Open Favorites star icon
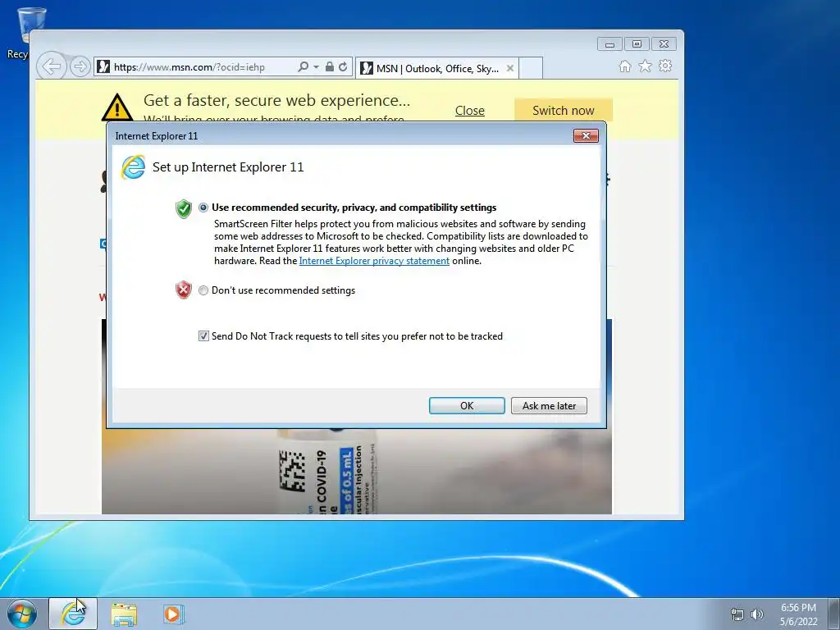 [645, 66]
